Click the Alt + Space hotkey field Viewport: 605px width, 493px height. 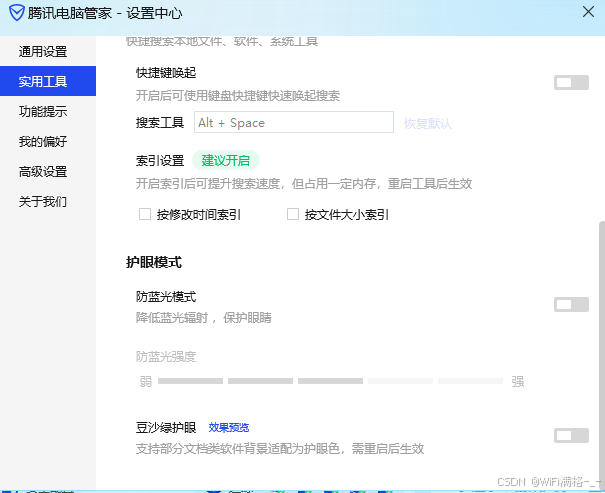point(294,122)
